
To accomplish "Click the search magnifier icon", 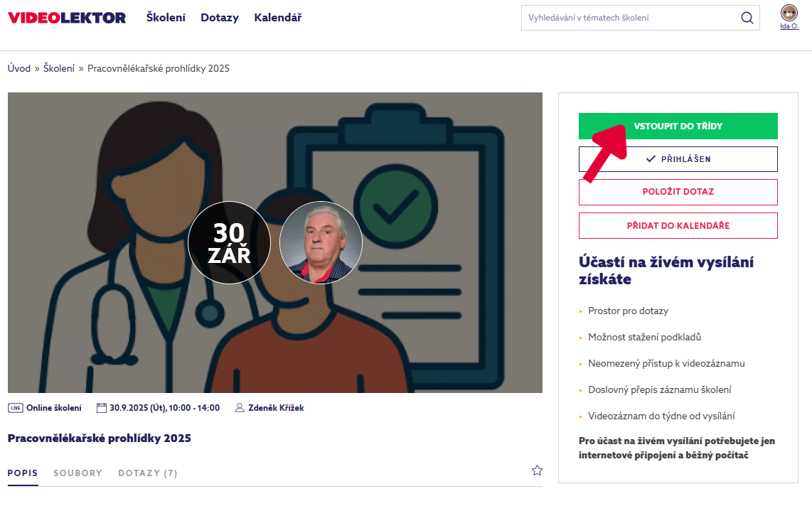I will click(747, 18).
